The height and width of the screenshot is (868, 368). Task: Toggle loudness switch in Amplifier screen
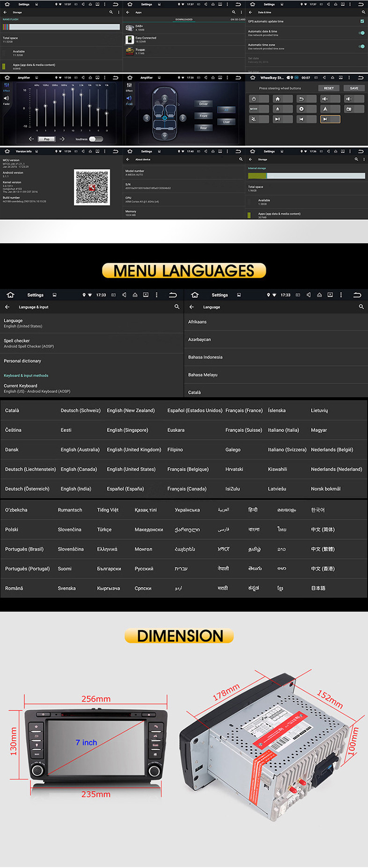(96, 139)
